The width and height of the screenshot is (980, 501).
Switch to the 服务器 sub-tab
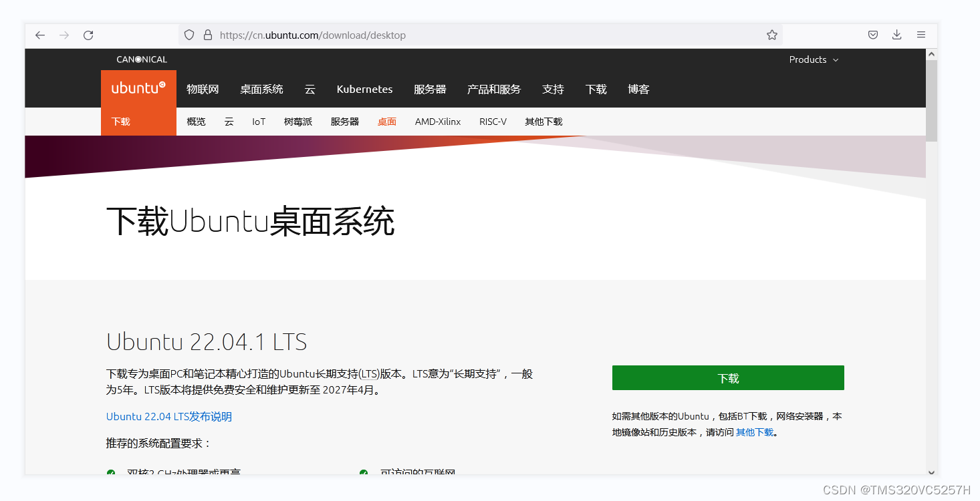(x=345, y=122)
